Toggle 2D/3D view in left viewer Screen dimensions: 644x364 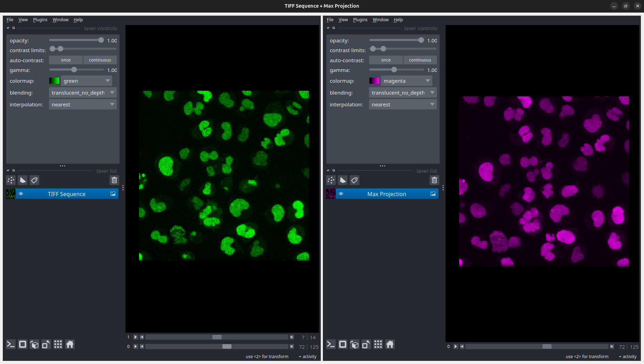[x=23, y=344]
